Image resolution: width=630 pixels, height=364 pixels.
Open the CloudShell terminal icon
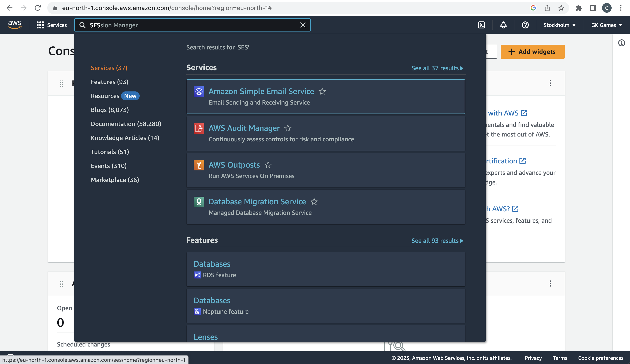(481, 25)
